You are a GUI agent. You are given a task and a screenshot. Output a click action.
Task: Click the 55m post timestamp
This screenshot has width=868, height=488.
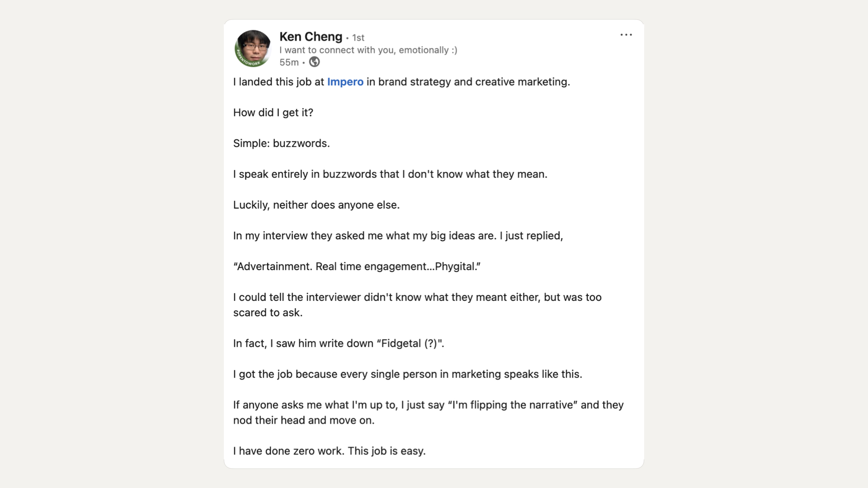289,62
